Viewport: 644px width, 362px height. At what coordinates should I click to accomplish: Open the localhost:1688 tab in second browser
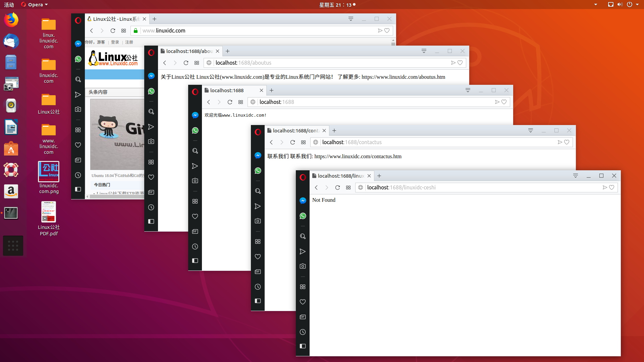click(226, 90)
